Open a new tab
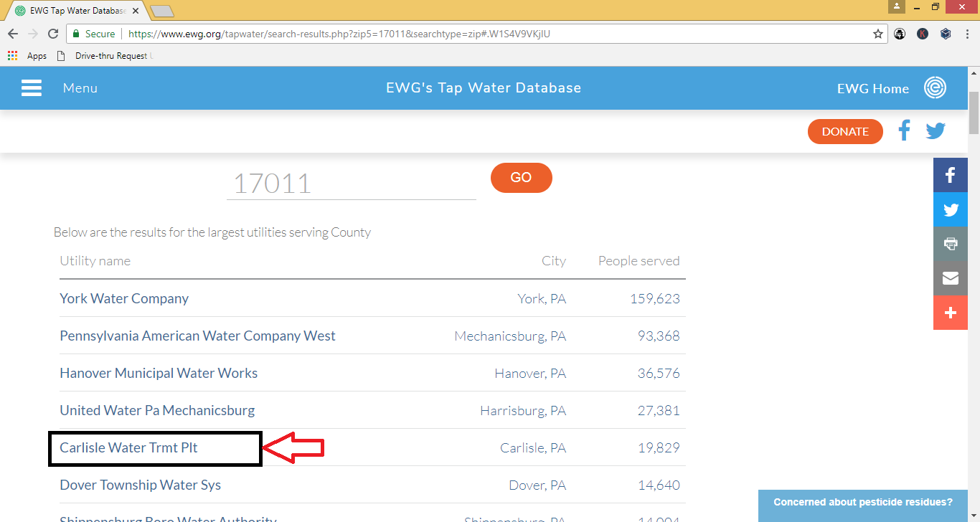The width and height of the screenshot is (980, 522). tap(162, 11)
